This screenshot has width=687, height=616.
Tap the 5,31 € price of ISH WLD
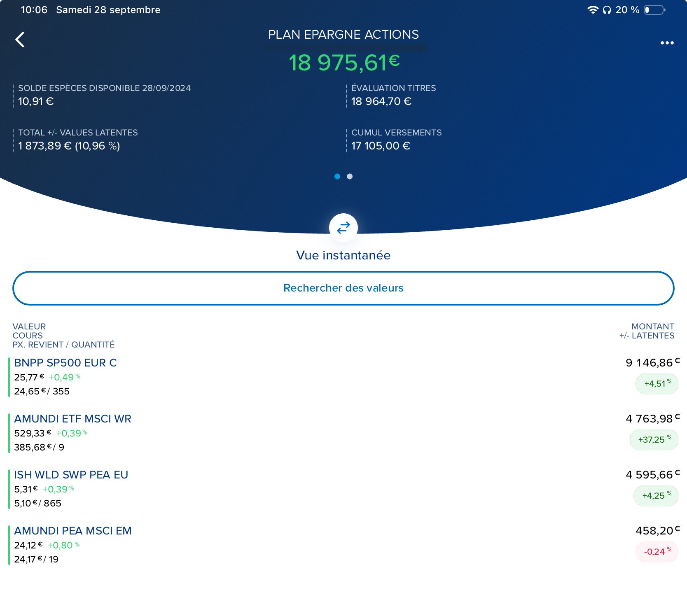[x=26, y=489]
